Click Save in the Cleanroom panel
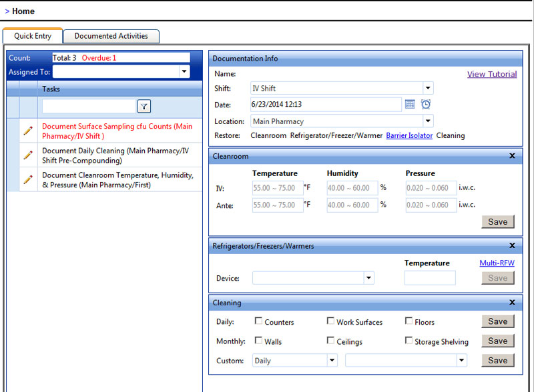Image resolution: width=534 pixels, height=392 pixels. [497, 221]
